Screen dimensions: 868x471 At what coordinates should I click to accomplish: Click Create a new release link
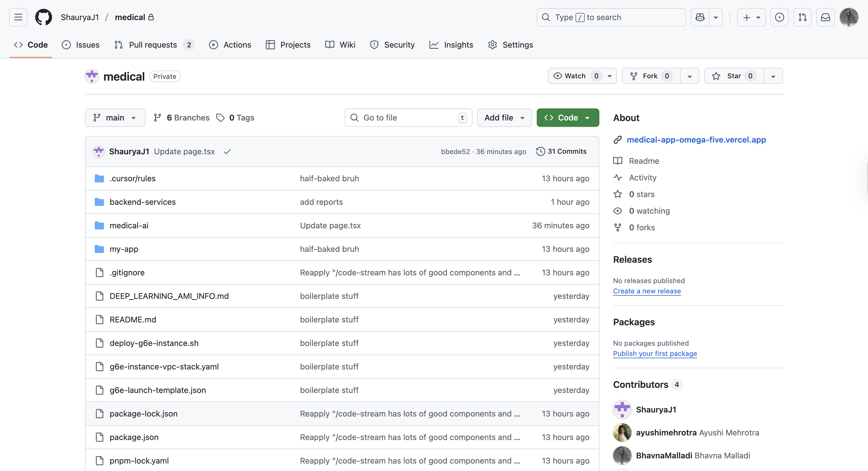click(x=647, y=291)
